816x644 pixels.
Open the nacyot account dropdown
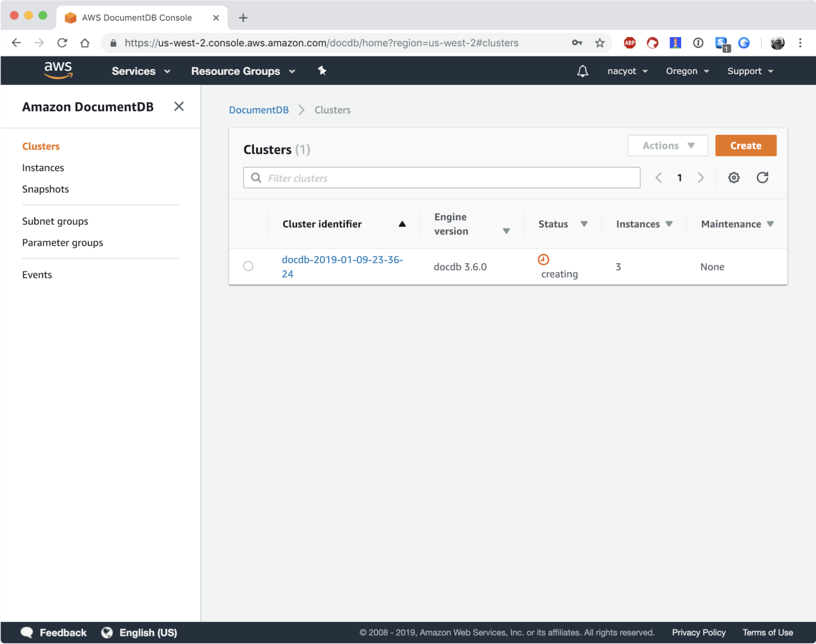click(627, 71)
